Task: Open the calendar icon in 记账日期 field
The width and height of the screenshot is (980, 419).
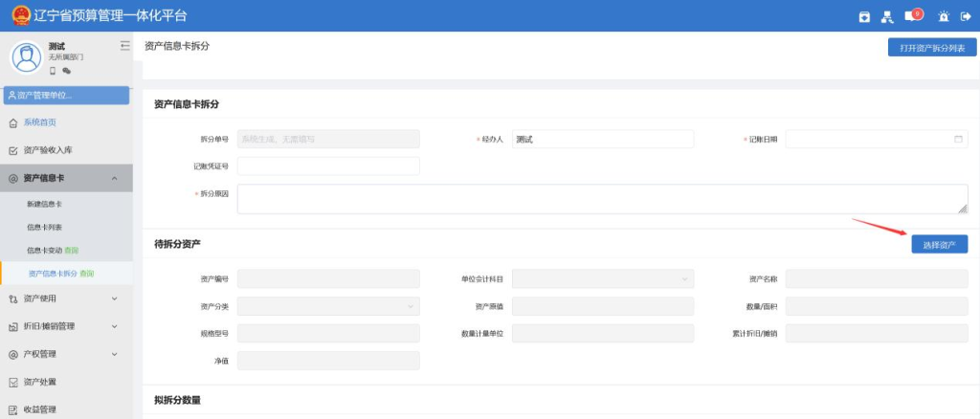Action: (x=958, y=140)
